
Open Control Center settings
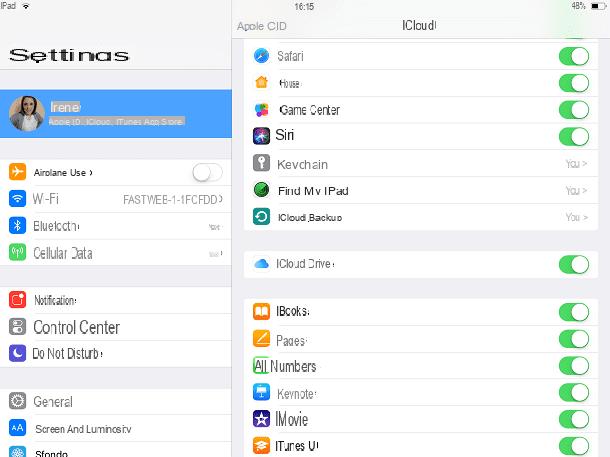pos(116,327)
